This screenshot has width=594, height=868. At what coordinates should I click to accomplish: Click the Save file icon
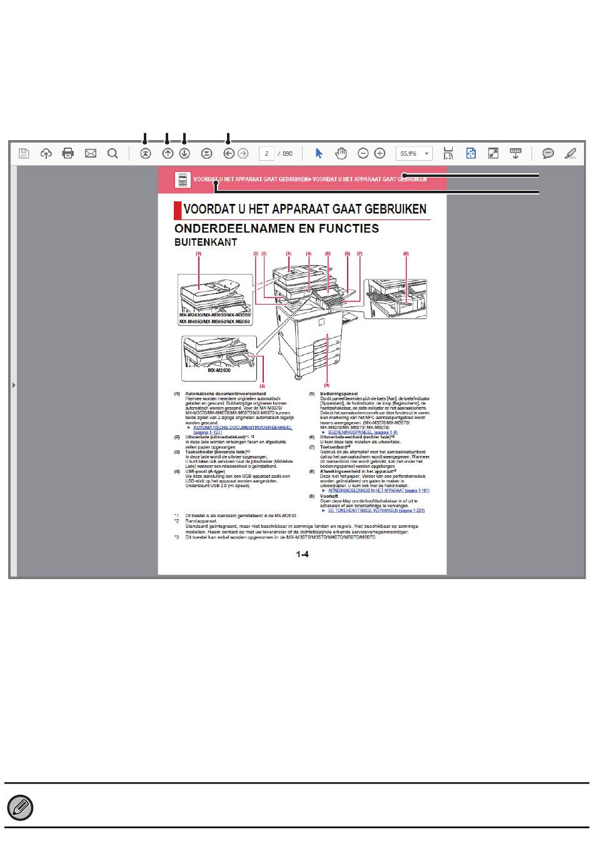click(24, 153)
